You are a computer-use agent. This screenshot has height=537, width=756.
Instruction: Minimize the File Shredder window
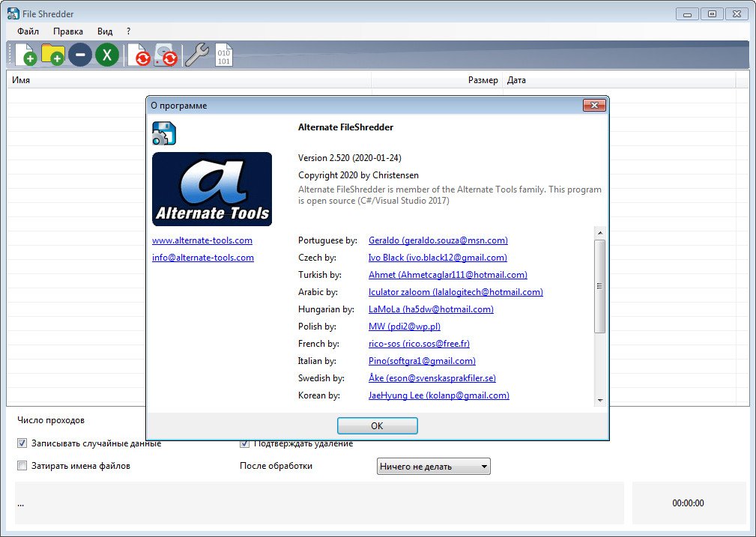pos(688,14)
